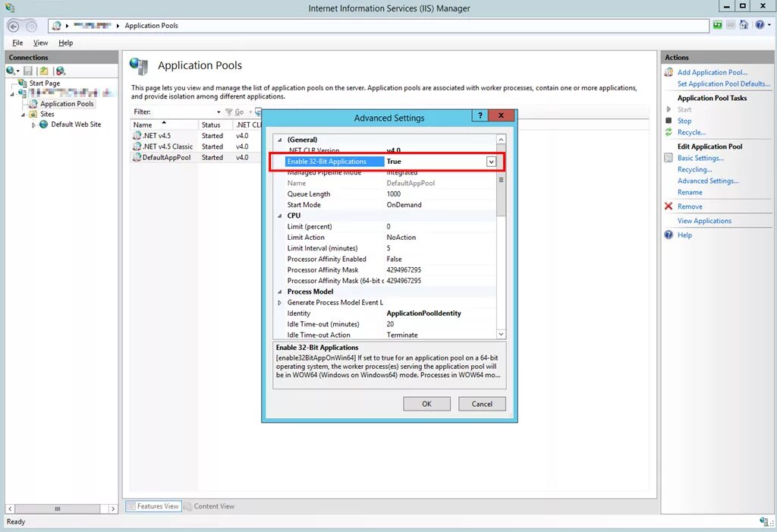Close the Advanced Settings dialog
The width and height of the screenshot is (777, 532).
pyautogui.click(x=501, y=115)
